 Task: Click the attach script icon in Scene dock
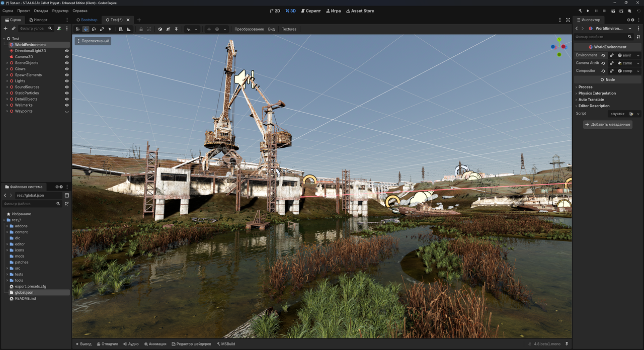(x=59, y=29)
